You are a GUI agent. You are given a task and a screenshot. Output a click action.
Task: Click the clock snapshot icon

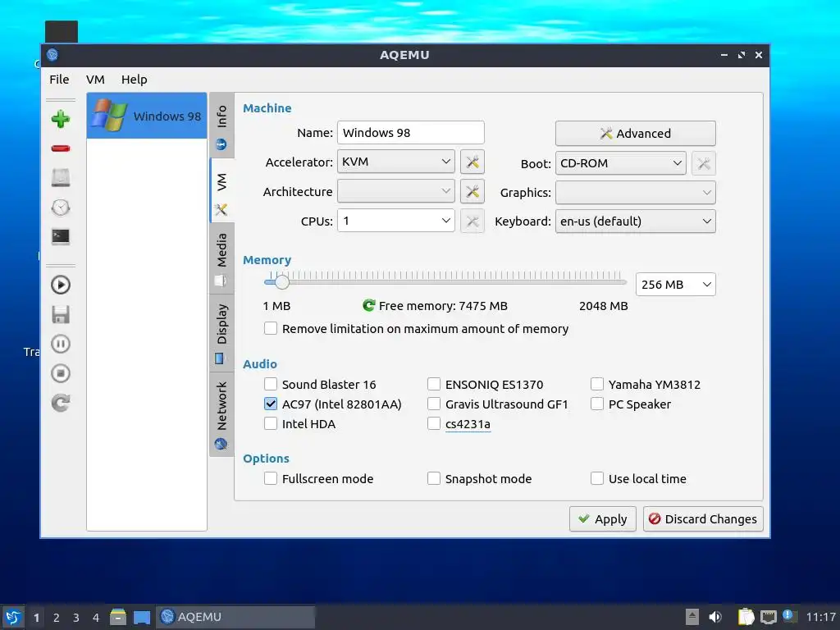tap(61, 208)
